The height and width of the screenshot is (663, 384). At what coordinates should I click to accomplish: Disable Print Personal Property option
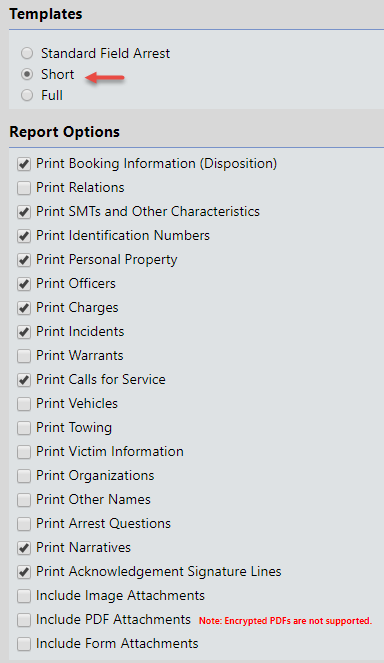click(24, 260)
